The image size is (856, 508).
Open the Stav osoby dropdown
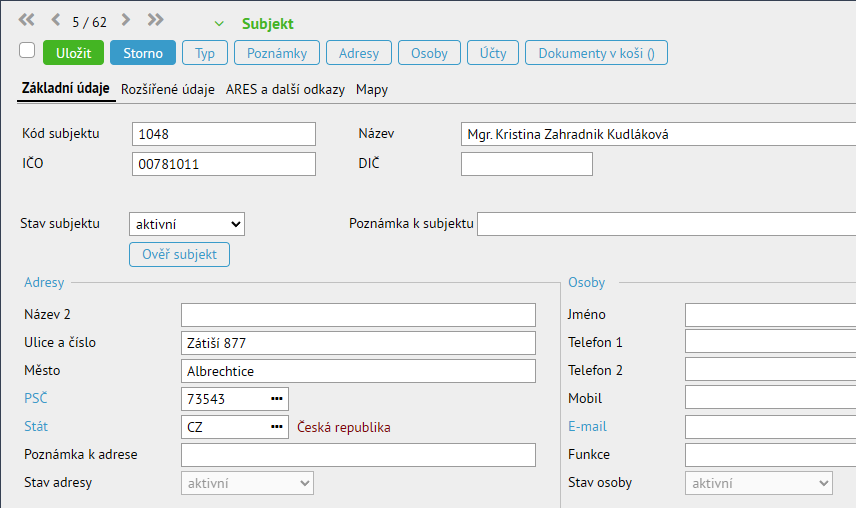point(759,484)
